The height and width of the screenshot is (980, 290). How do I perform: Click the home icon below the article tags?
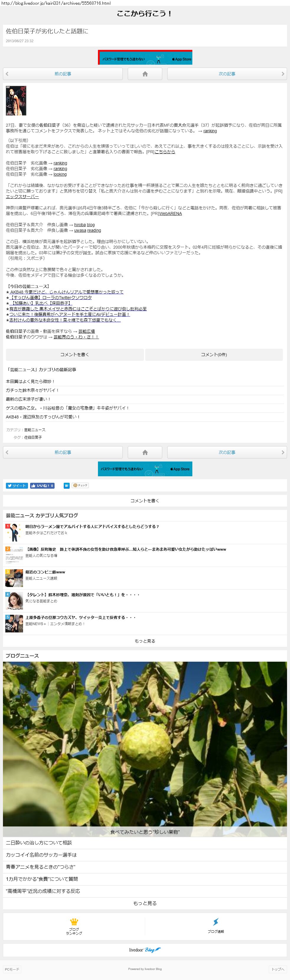(145, 452)
